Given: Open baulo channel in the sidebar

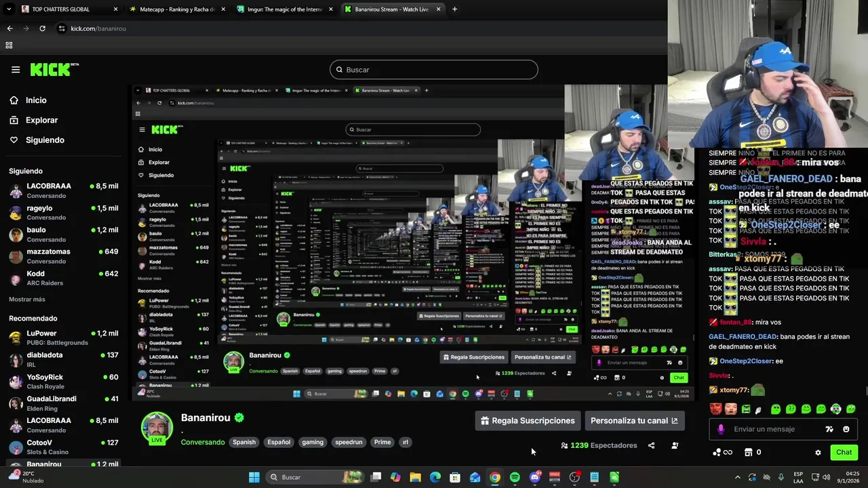Looking at the screenshot, I should (x=64, y=235).
